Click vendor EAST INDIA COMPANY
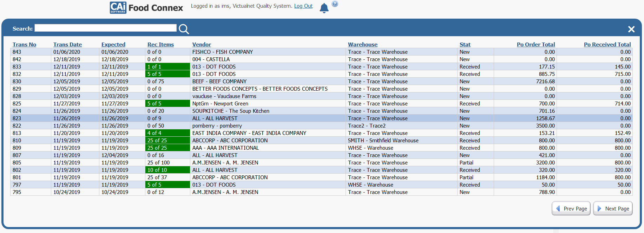This screenshot has height=233, width=644. point(249,133)
